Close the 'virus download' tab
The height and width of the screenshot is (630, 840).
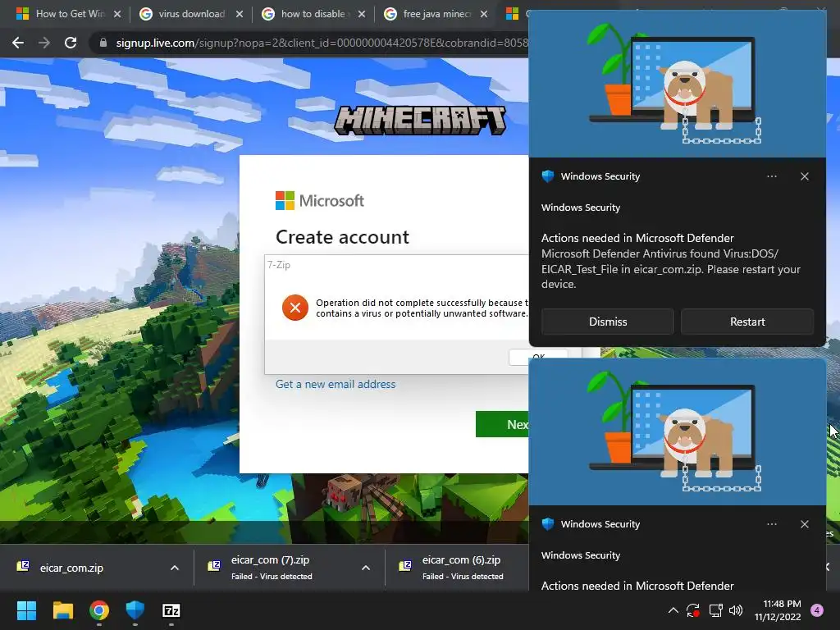[x=240, y=14]
